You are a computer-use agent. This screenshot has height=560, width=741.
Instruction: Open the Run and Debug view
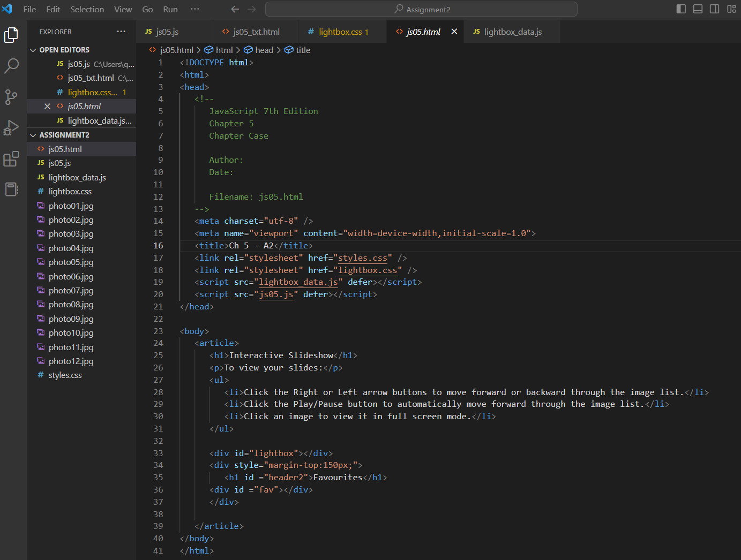point(11,128)
